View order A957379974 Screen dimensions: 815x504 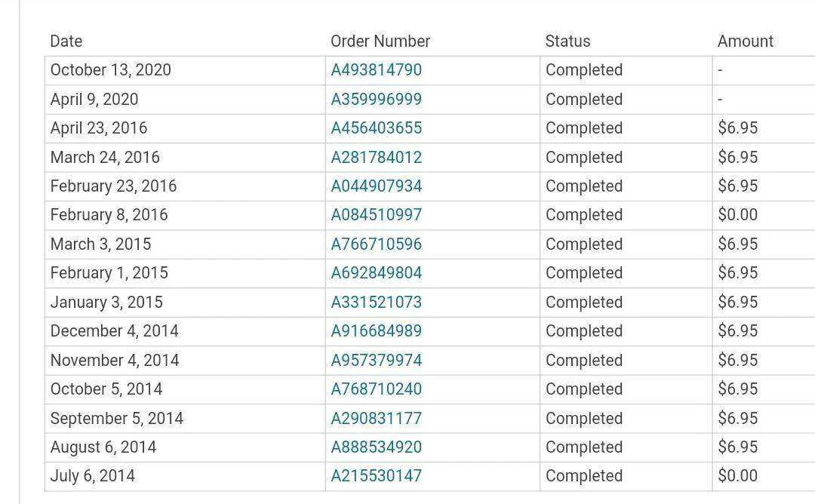(x=377, y=360)
